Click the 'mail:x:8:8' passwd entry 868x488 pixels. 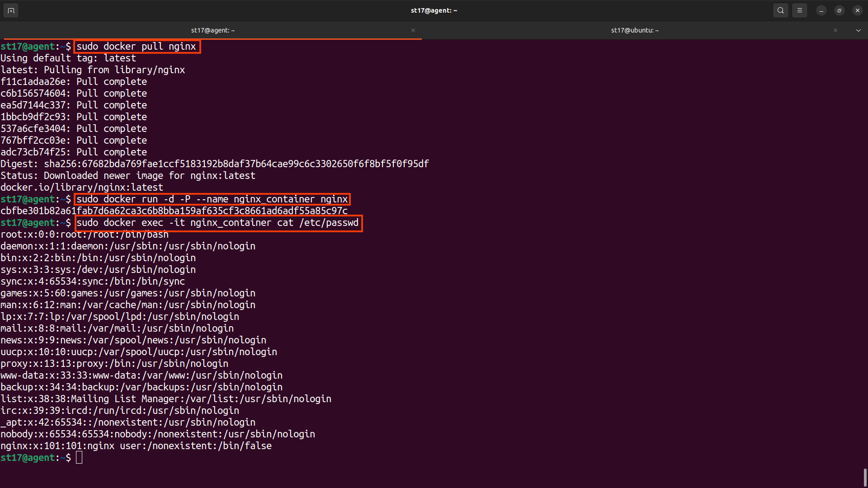[117, 328]
